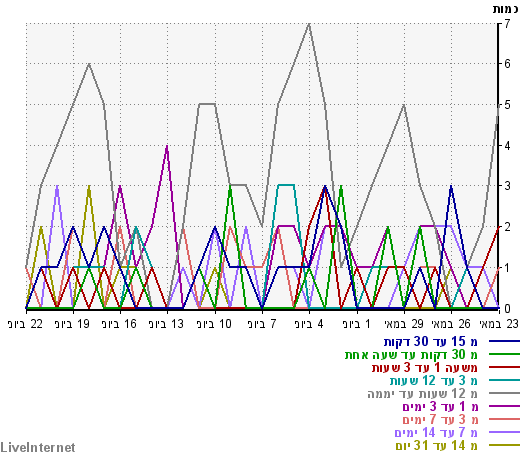Click the x-axis date '13 ביונ'
Viewport: 520px width, 457px height.
coord(167,324)
